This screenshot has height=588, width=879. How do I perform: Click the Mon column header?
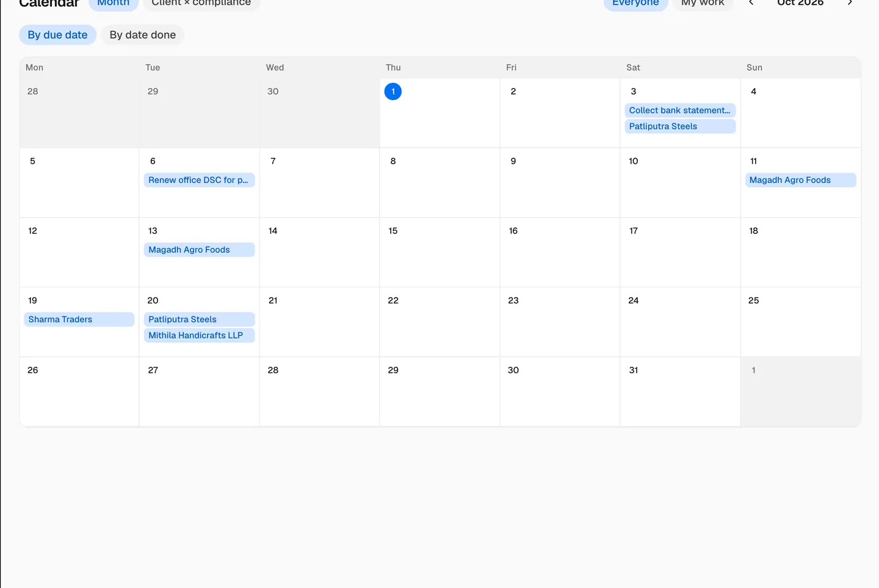(34, 68)
